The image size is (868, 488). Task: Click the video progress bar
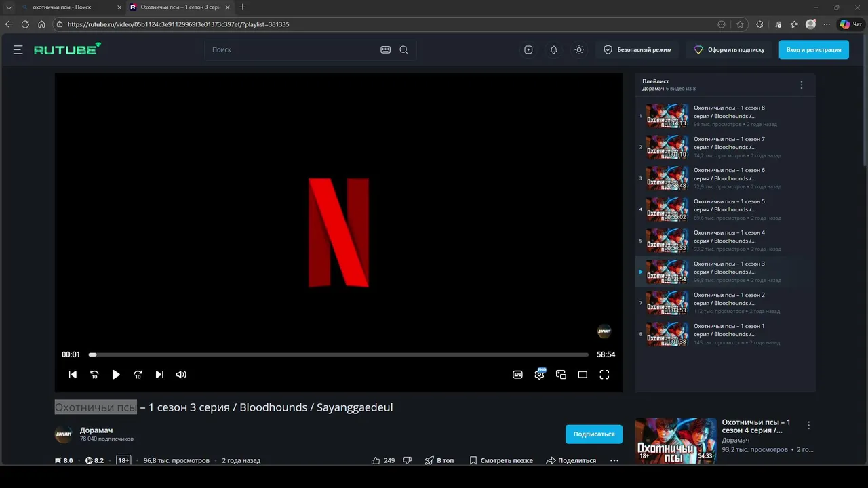click(338, 354)
